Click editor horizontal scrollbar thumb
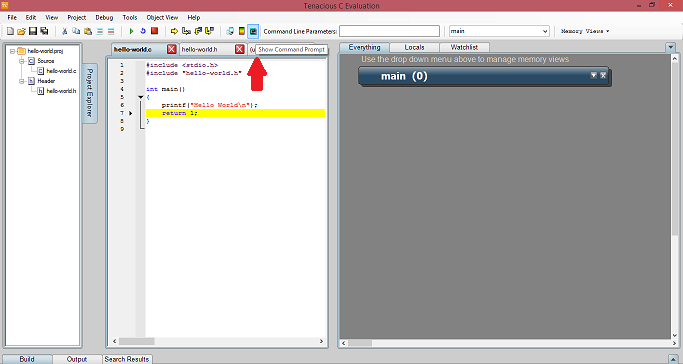The image size is (683, 364). (136, 341)
